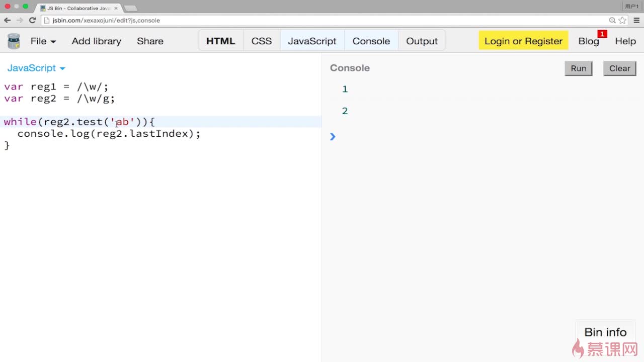This screenshot has height=362, width=644.
Task: Open the Chrome menu icon
Action: [636, 20]
